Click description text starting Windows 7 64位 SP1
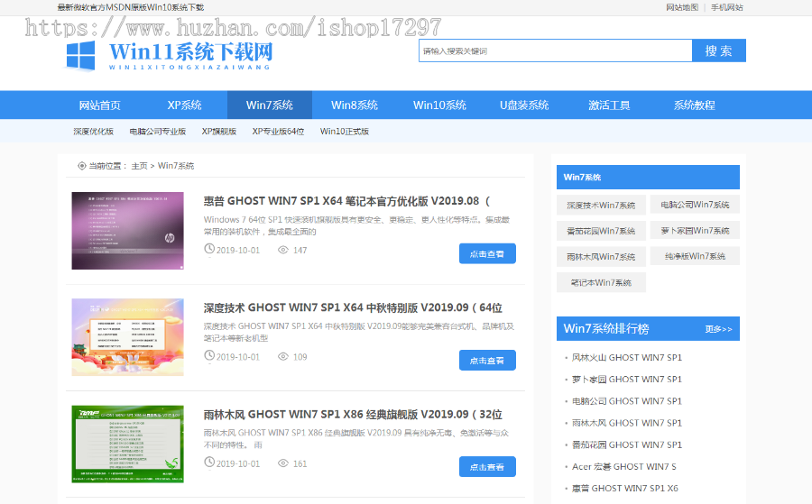Viewport: 812px width, 504px height. (x=356, y=225)
